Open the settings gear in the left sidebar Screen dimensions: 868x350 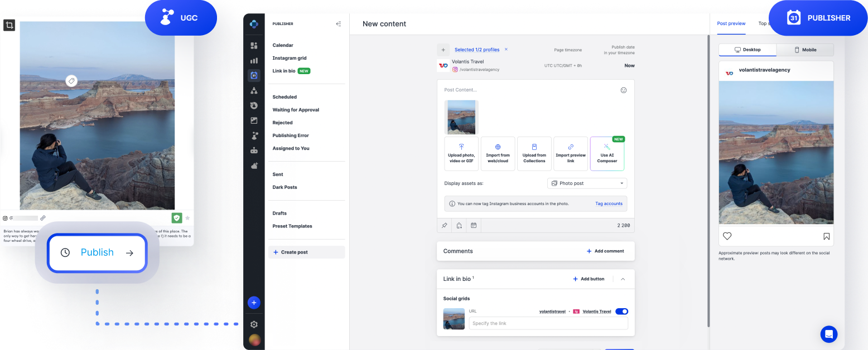[x=254, y=324]
